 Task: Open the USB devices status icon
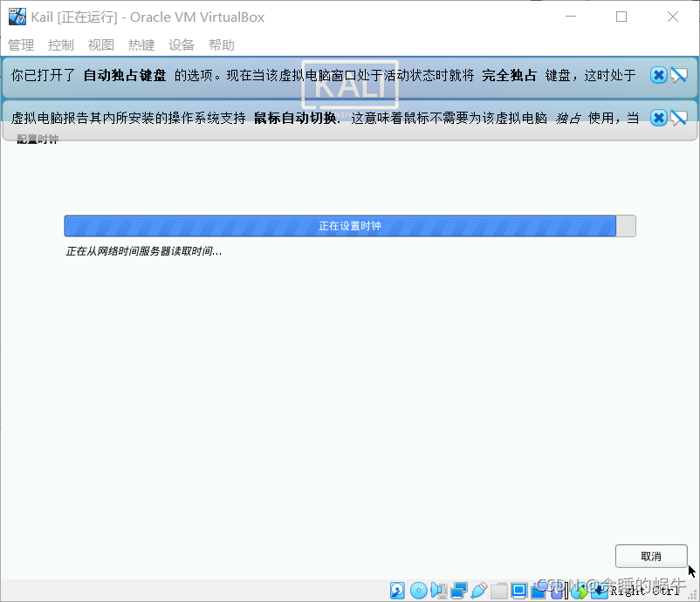(x=479, y=591)
